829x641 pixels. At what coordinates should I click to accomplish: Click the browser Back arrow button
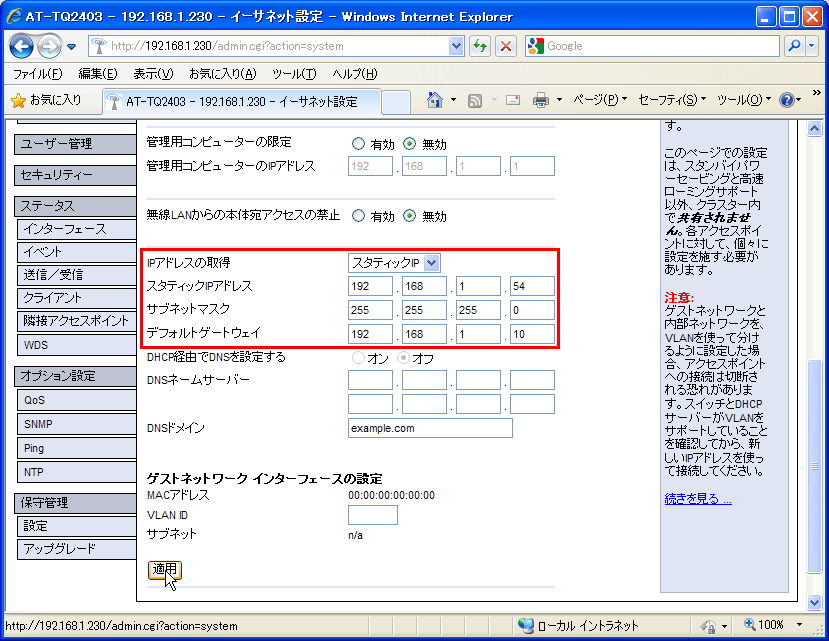(21, 47)
